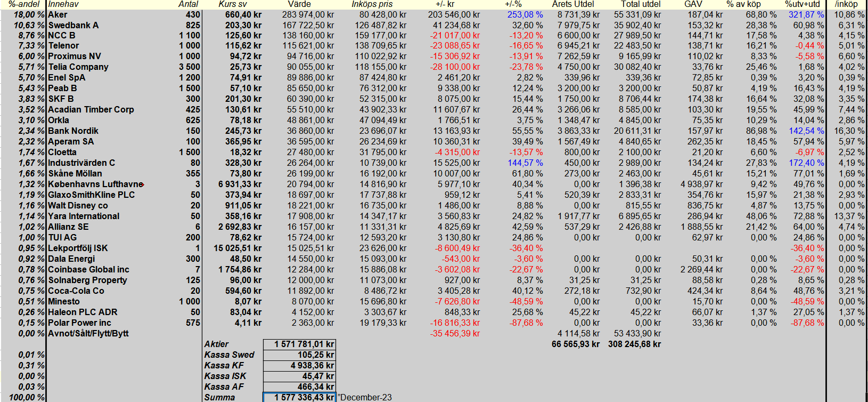This screenshot has height=402, width=868.
Task: Select the Årets Utdel header cell
Action: pos(573,4)
